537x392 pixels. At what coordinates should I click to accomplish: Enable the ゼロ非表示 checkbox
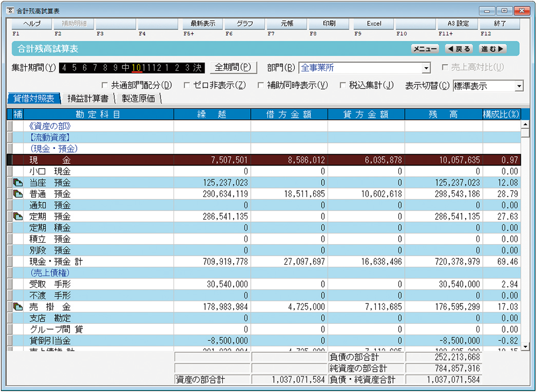tap(187, 85)
